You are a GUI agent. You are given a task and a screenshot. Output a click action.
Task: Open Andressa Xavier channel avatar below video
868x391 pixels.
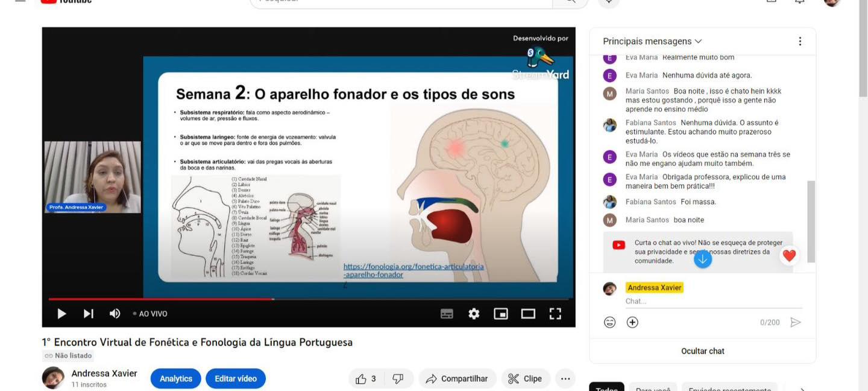(x=53, y=378)
